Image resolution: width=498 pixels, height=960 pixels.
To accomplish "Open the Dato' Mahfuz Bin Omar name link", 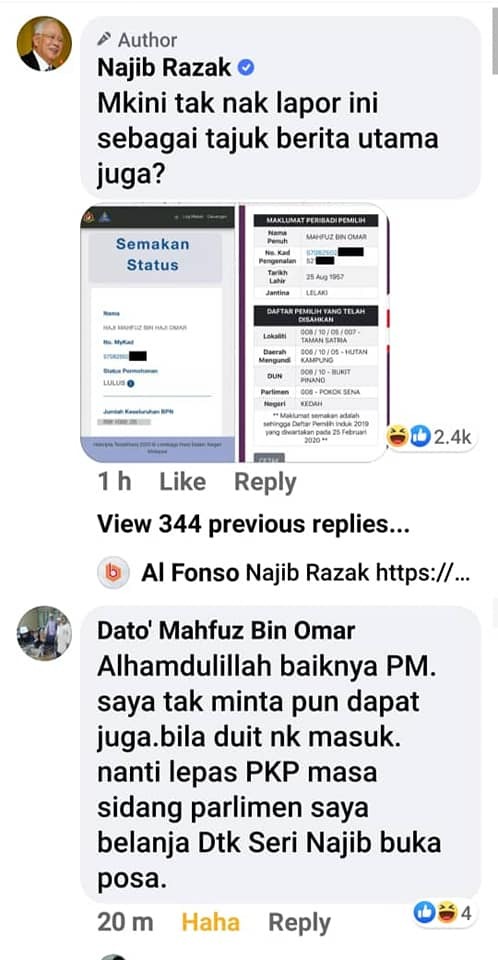I will click(226, 630).
